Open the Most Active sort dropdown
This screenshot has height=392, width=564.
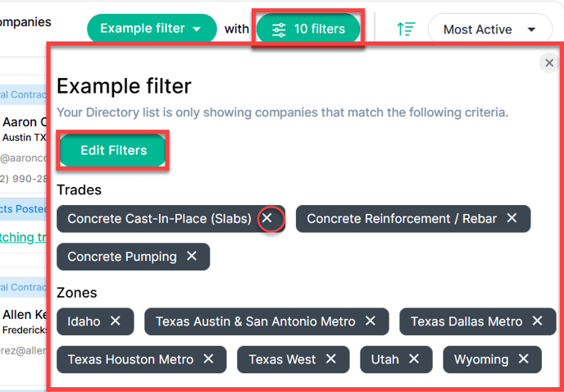tap(490, 30)
